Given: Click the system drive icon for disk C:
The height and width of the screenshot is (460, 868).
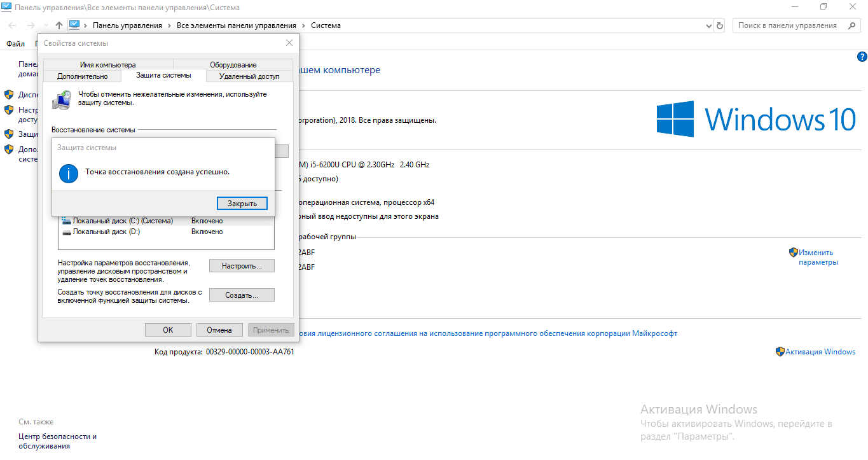Looking at the screenshot, I should coord(66,221).
